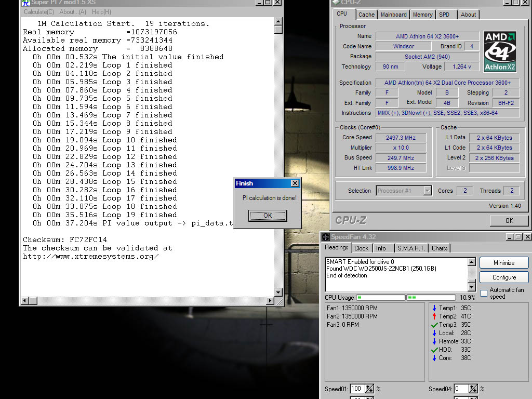The image size is (532, 399).
Task: Click the AMD Athlon 64 X2 3600+ name field
Action: pyautogui.click(x=427, y=36)
